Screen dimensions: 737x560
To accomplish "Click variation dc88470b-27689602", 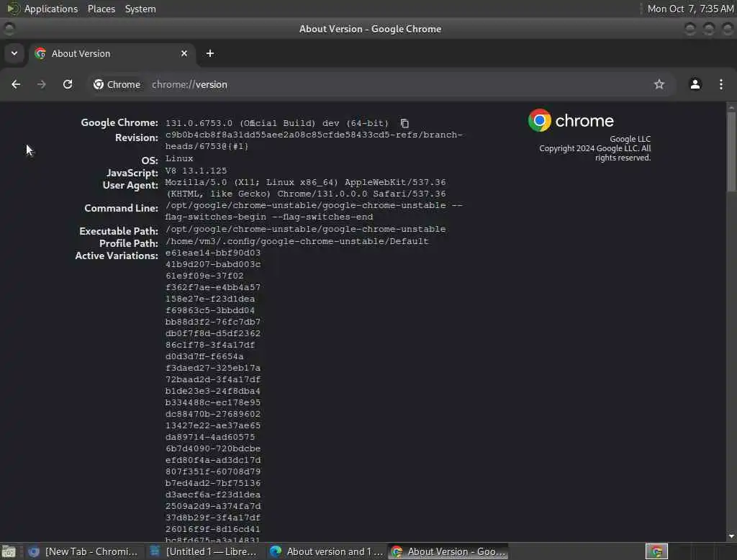I will pos(213,414).
